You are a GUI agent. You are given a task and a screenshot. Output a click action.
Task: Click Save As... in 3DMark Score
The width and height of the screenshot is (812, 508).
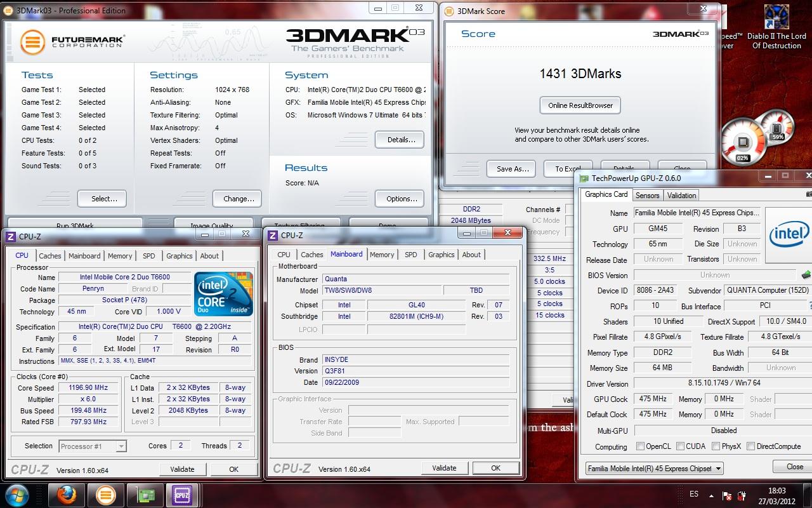click(512, 169)
